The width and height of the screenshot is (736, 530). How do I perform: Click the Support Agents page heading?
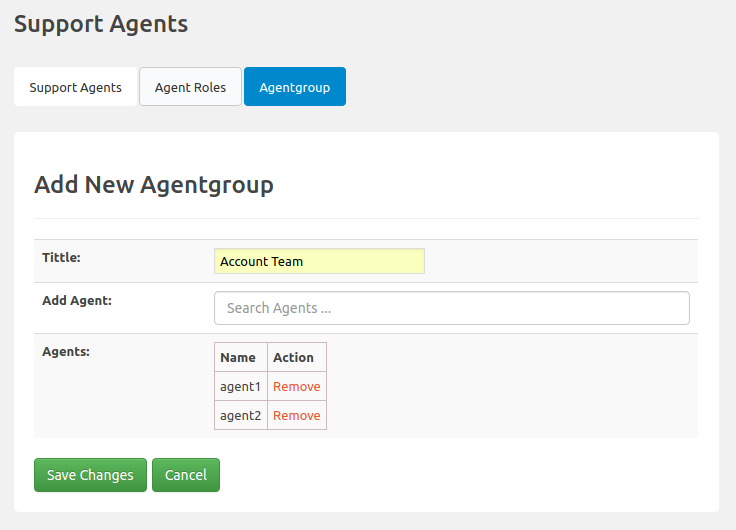click(x=101, y=24)
